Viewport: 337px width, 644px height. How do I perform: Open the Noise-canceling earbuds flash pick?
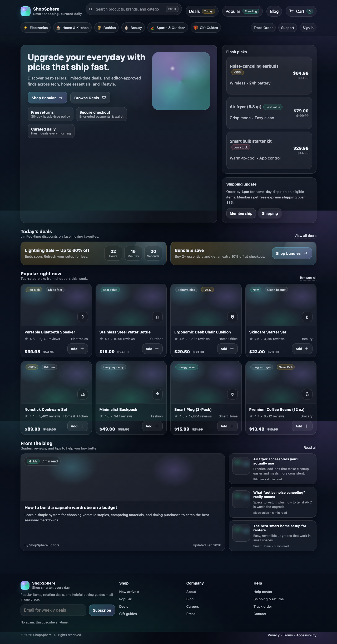tap(269, 76)
